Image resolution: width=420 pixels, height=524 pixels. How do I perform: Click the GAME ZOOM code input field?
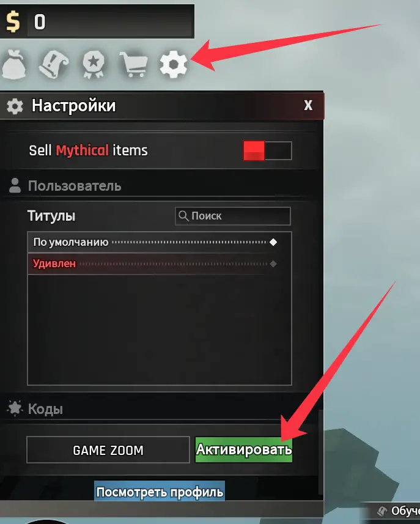point(108,450)
